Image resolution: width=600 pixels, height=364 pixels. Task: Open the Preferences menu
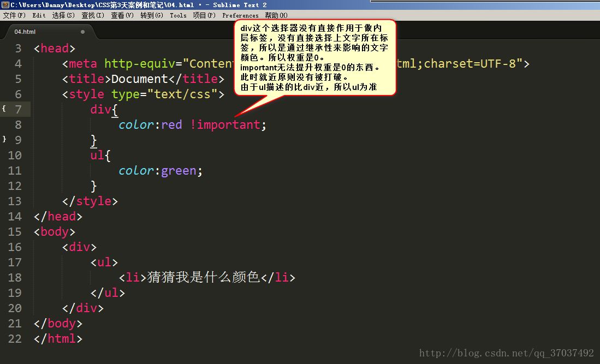240,15
